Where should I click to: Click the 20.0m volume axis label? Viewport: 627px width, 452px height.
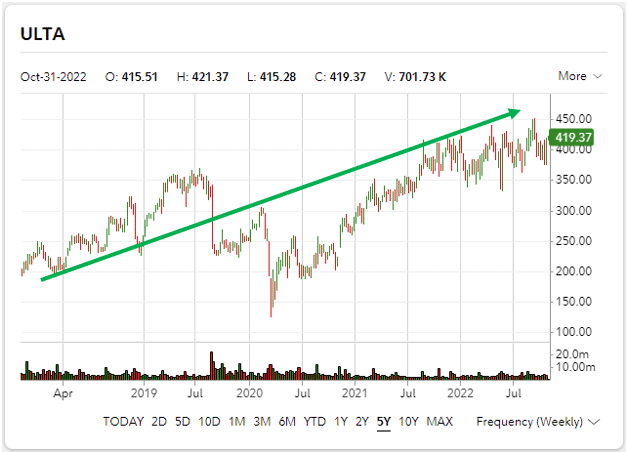click(x=572, y=354)
